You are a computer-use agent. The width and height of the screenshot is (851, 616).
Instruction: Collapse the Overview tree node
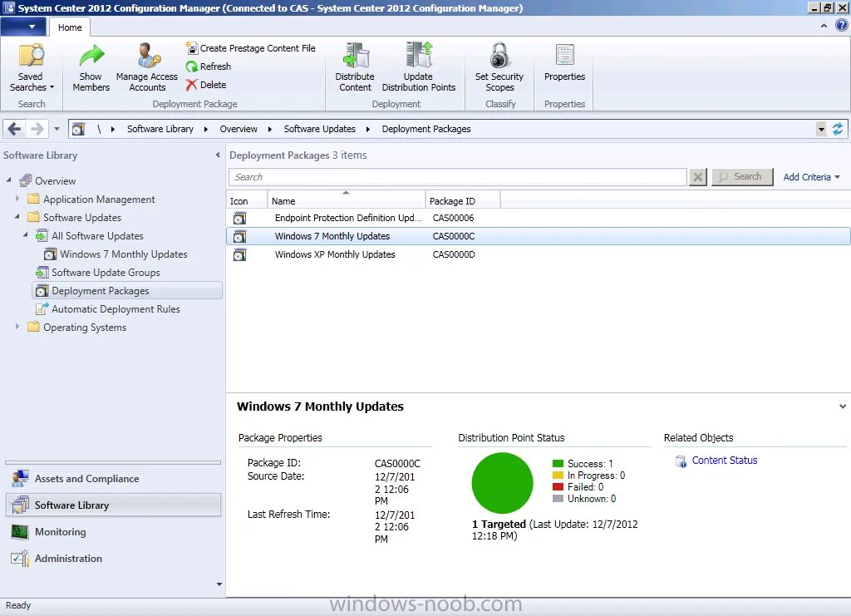(x=8, y=180)
